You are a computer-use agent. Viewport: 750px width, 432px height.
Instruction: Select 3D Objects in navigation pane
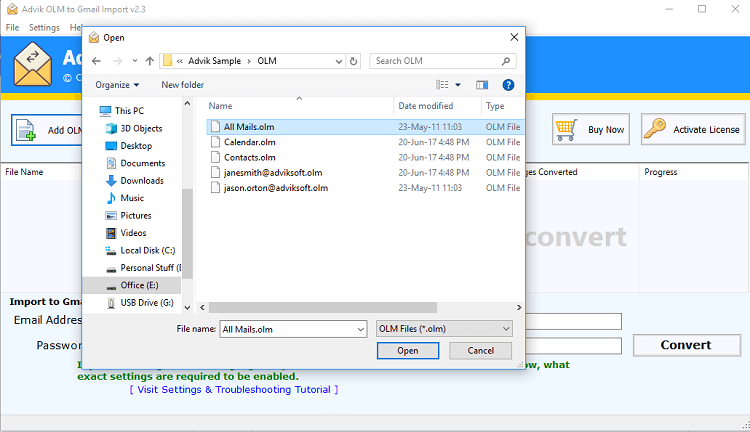pyautogui.click(x=140, y=128)
